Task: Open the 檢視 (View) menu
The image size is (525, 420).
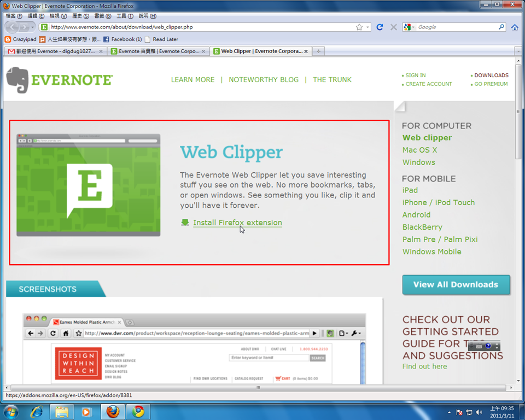Action: pos(59,16)
